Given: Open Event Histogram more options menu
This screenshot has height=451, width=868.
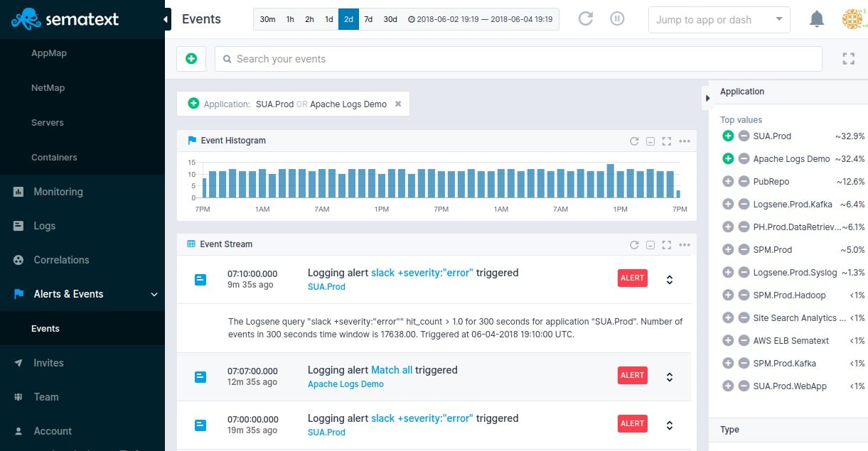Looking at the screenshot, I should pyautogui.click(x=685, y=141).
